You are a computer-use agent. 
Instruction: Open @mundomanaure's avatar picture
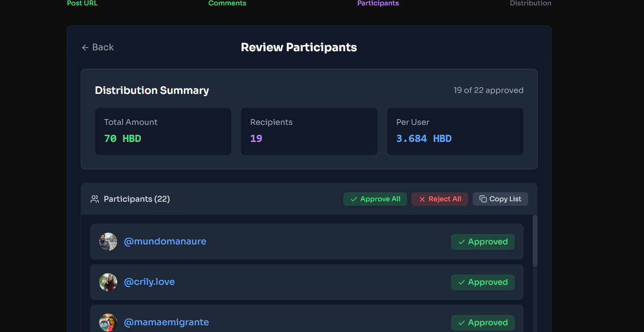[108, 242]
